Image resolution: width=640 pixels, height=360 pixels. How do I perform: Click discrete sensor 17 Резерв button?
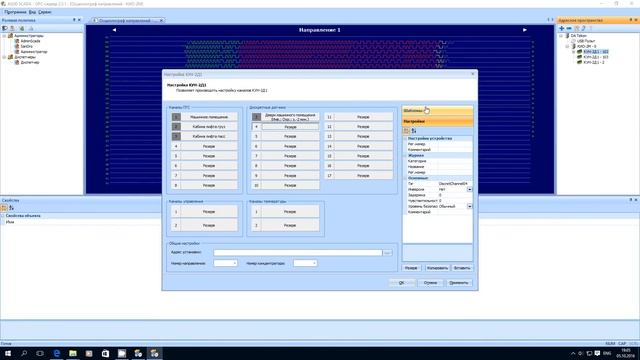coord(363,176)
